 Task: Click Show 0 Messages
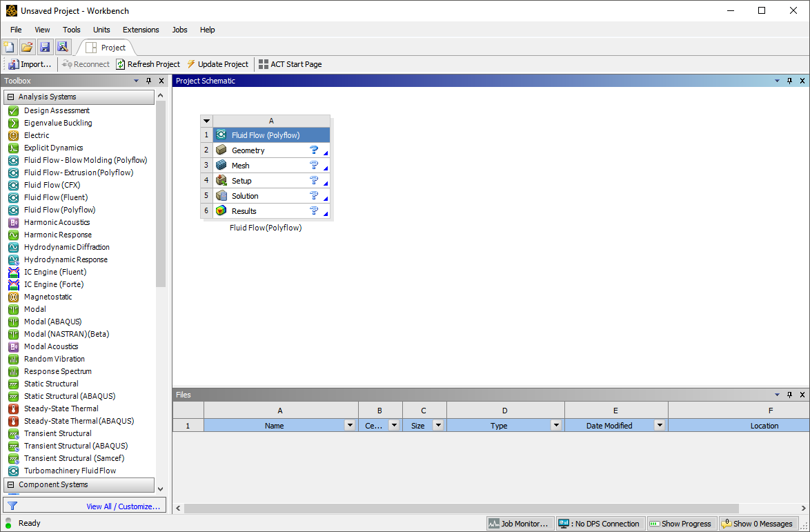758,523
